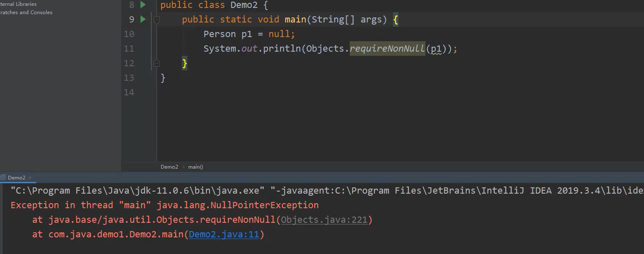Select External Libraries in project tree
The height and width of the screenshot is (254, 644).
[18, 4]
